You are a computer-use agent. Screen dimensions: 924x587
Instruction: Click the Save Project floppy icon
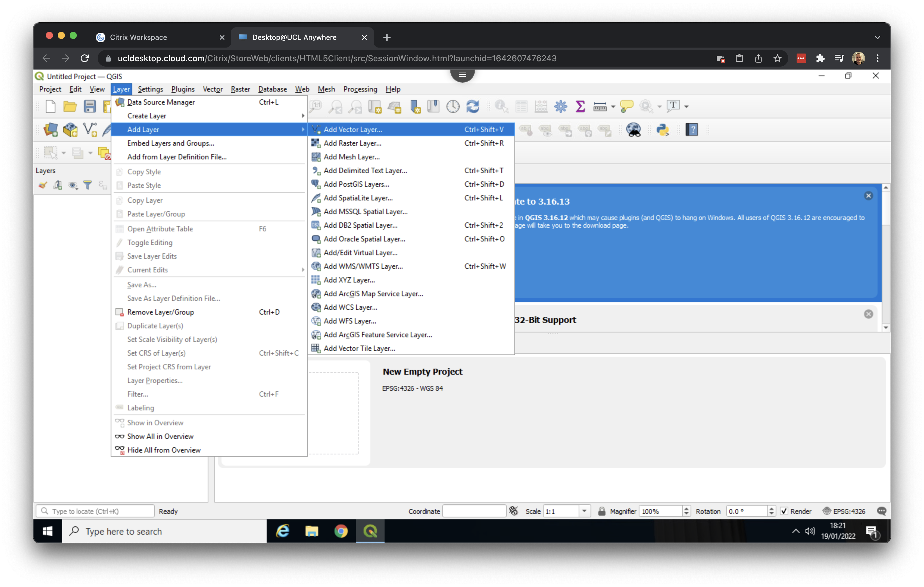(90, 106)
